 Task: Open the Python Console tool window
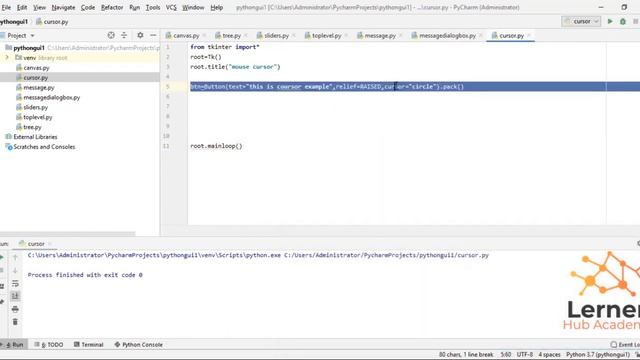pyautogui.click(x=138, y=344)
